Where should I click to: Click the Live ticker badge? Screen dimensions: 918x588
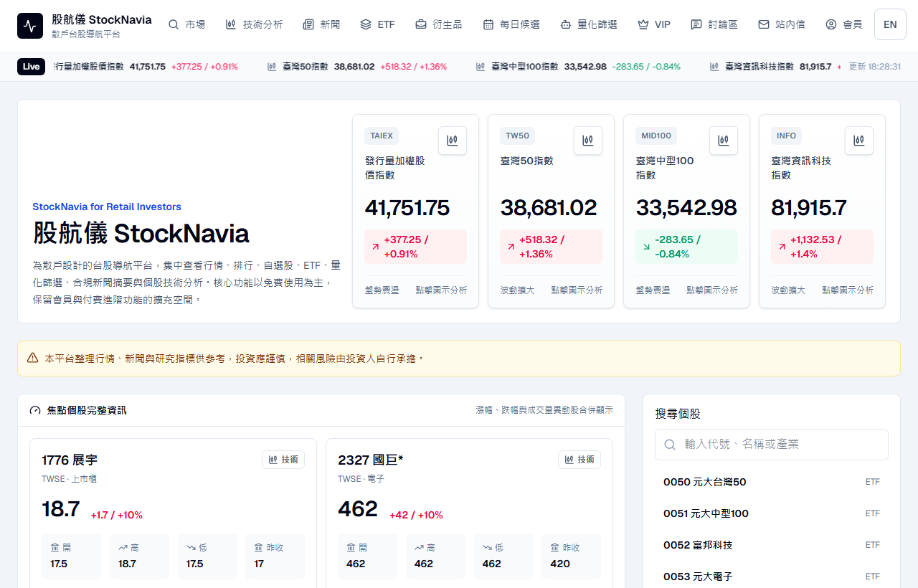tap(31, 67)
